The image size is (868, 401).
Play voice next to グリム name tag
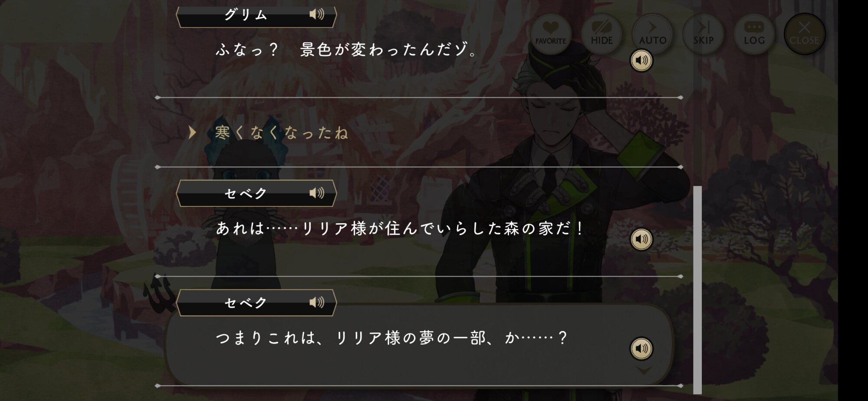point(316,14)
